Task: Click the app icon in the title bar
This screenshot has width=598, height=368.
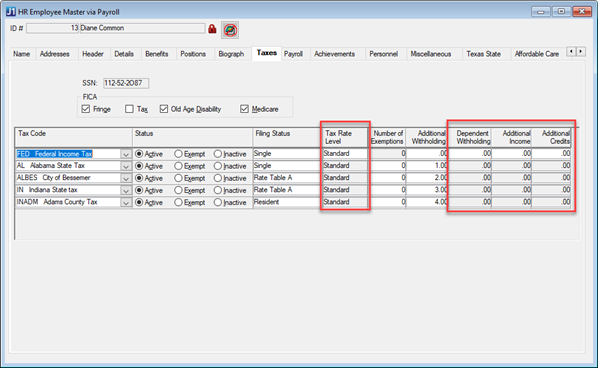Action: [x=11, y=12]
